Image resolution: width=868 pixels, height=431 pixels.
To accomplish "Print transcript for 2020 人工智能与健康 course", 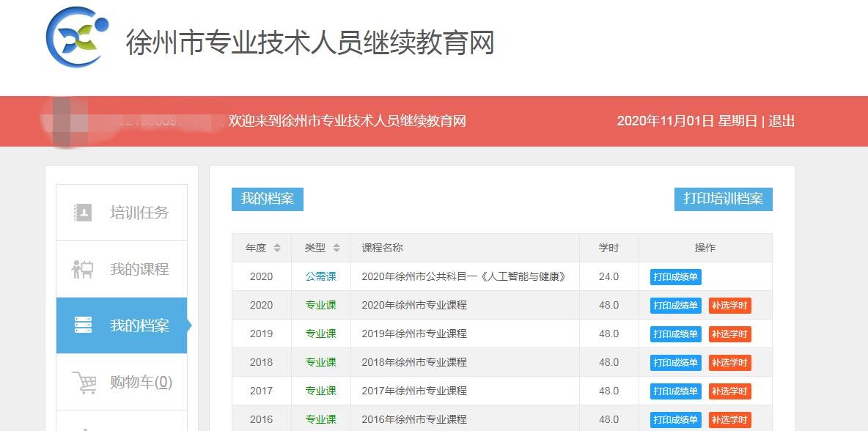I will pyautogui.click(x=675, y=277).
